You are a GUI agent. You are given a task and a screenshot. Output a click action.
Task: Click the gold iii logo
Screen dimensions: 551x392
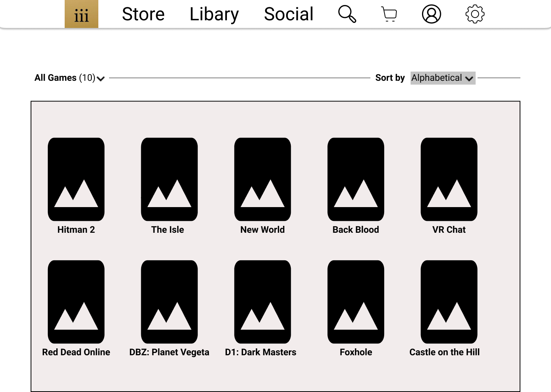[x=82, y=14]
